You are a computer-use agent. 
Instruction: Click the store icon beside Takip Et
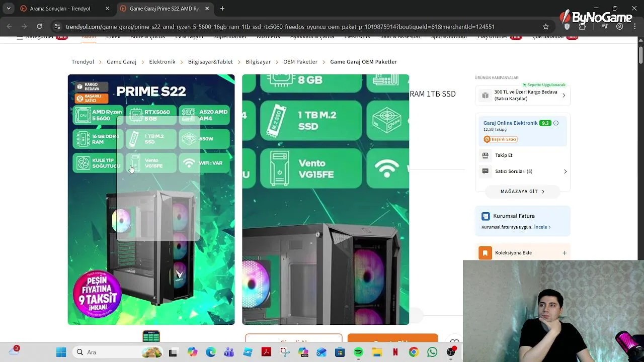tap(485, 155)
